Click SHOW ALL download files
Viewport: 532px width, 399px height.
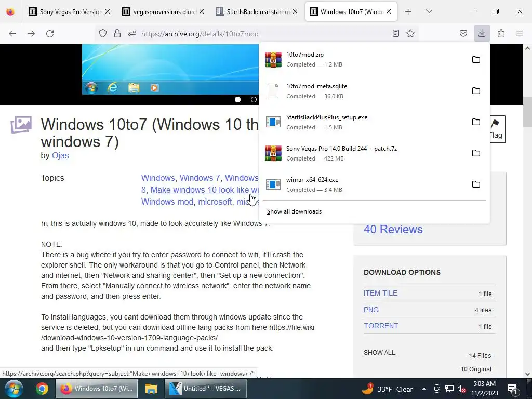click(x=379, y=353)
